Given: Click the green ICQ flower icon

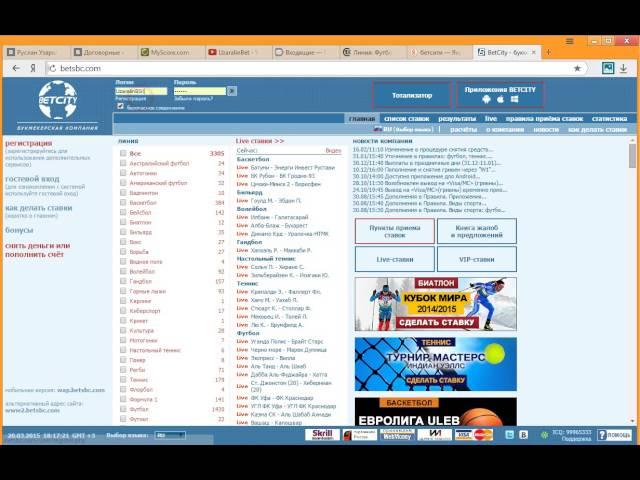Looking at the screenshot, I should [544, 436].
